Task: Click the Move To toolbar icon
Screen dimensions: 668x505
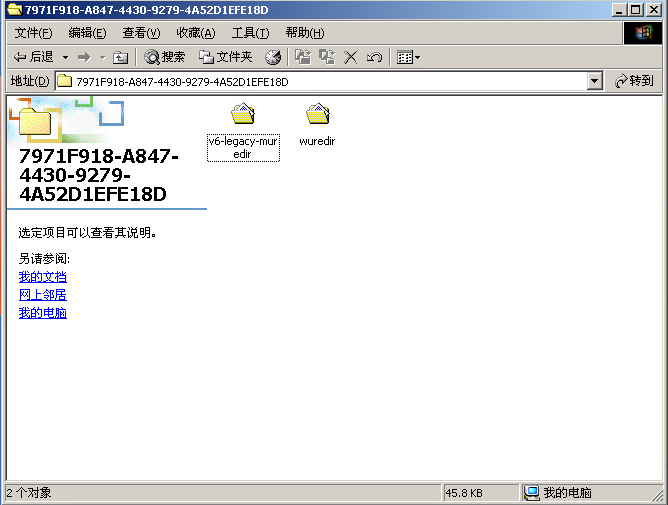Action: click(x=303, y=57)
